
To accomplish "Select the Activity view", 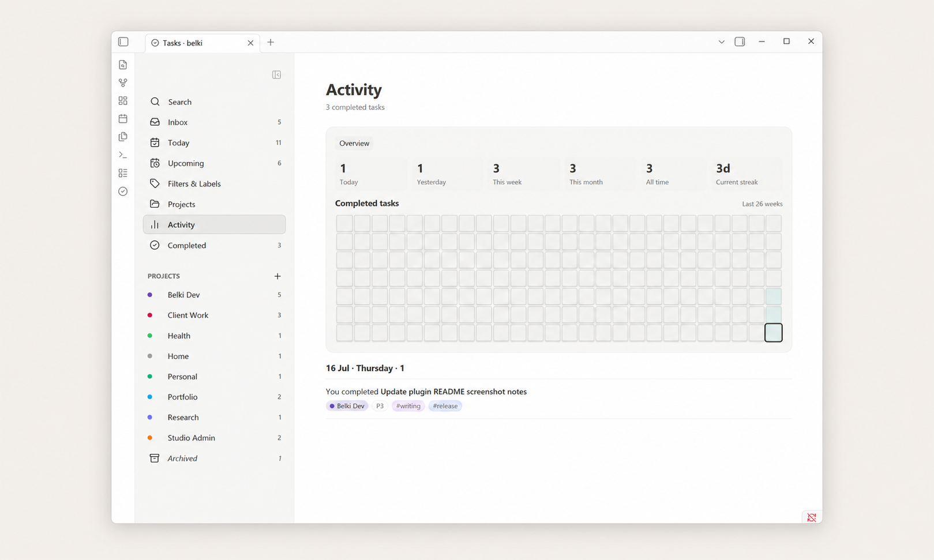I will (x=214, y=224).
